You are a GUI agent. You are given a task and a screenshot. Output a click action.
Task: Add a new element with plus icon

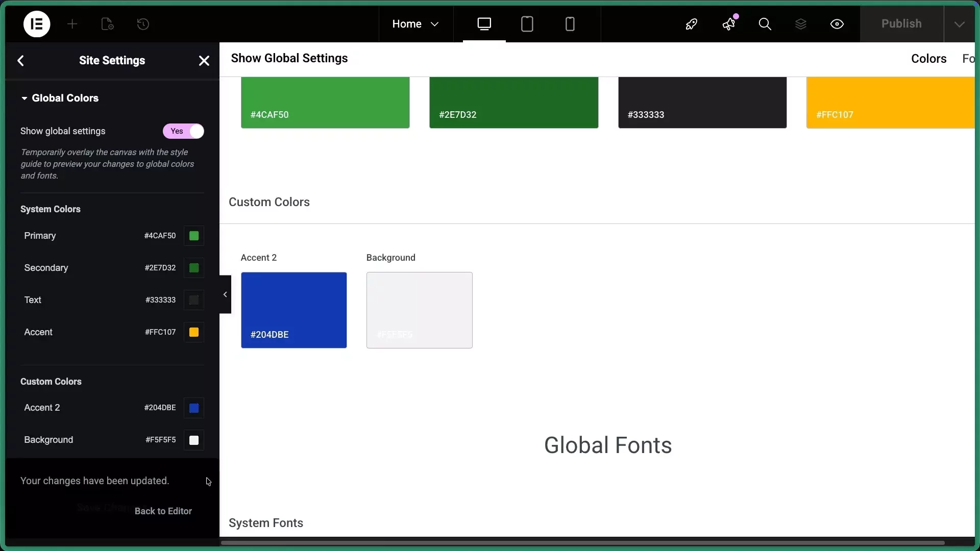(x=73, y=24)
